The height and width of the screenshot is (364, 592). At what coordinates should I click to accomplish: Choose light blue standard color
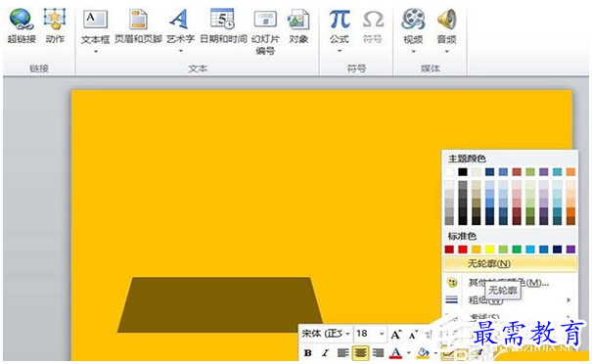[530, 250]
